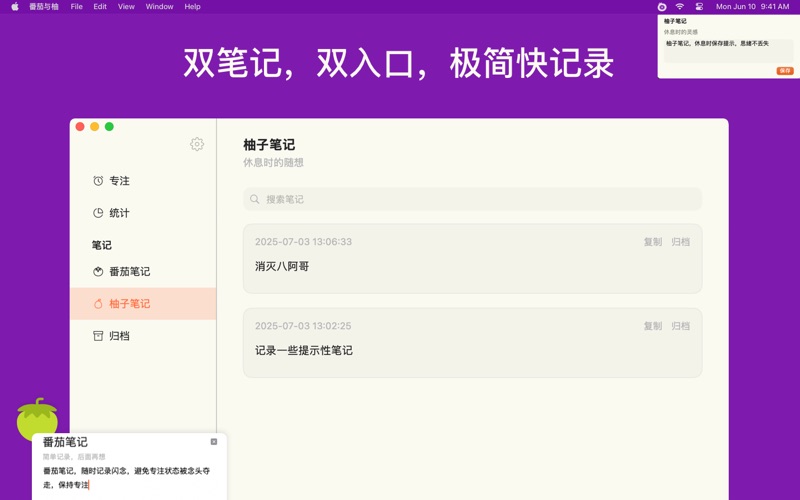Click the floating green tomato icon
Image resolution: width=800 pixels, height=500 pixels.
tap(37, 419)
